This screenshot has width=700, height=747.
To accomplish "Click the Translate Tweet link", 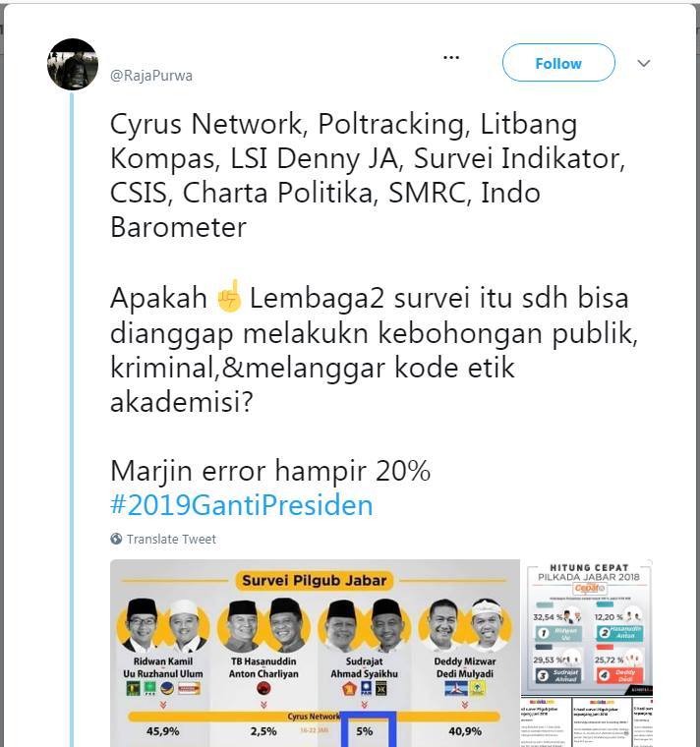I will click(x=171, y=539).
